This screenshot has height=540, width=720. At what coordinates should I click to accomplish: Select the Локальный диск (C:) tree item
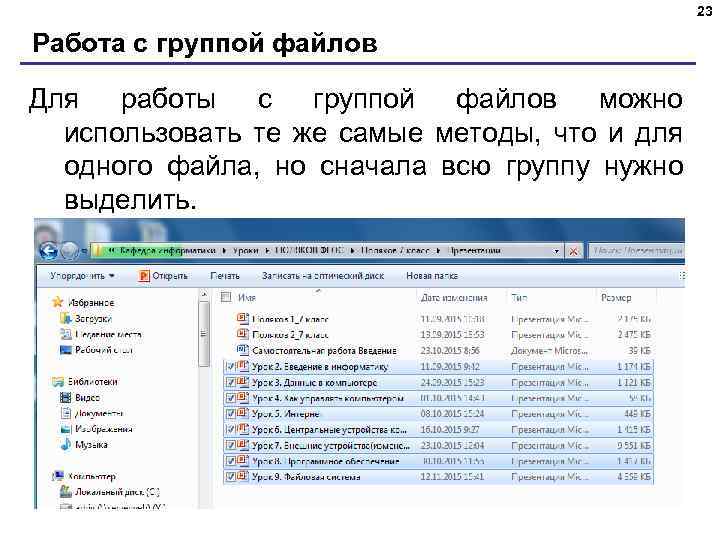117,492
